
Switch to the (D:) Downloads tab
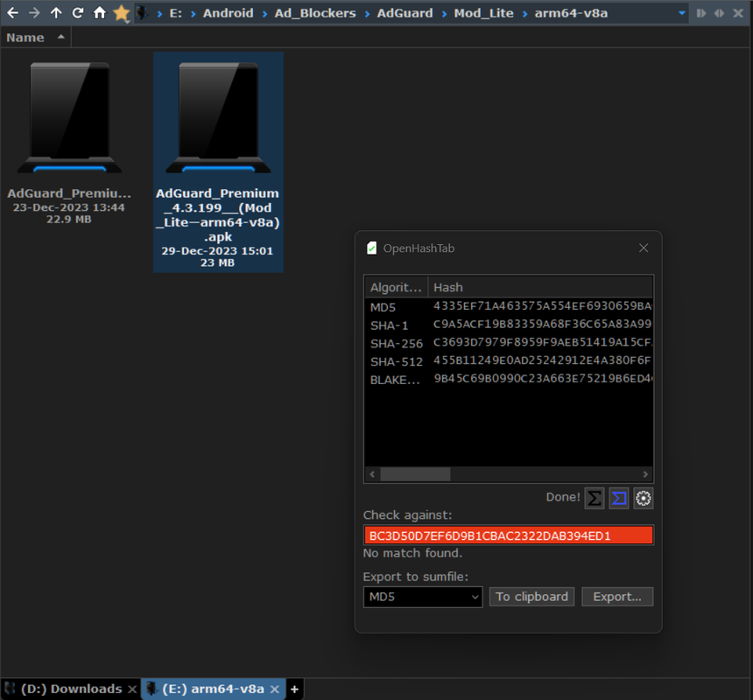(x=71, y=689)
